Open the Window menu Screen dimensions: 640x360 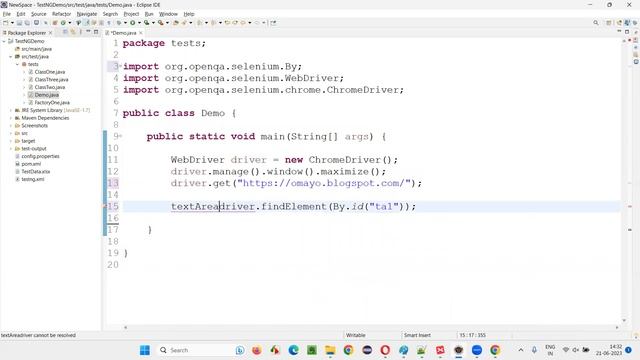pos(168,14)
